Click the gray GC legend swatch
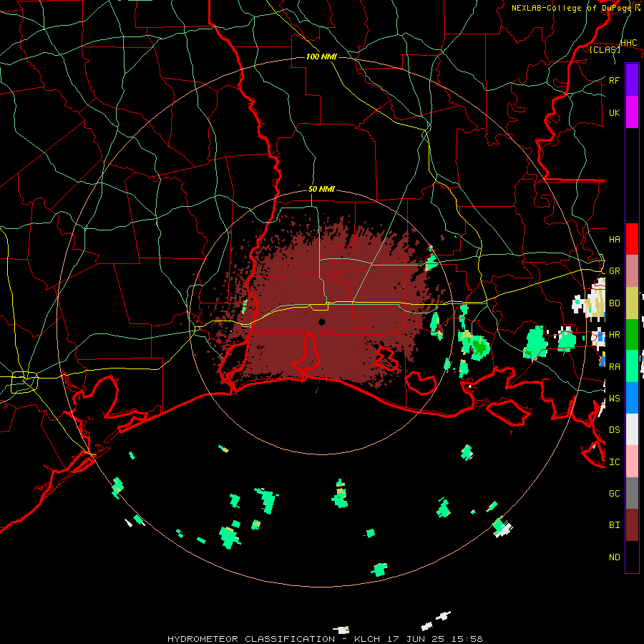 pyautogui.click(x=632, y=493)
